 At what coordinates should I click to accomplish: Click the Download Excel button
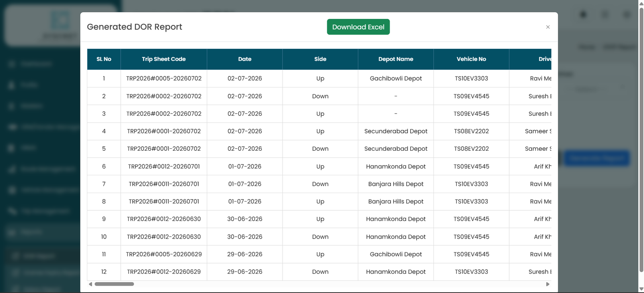358,27
